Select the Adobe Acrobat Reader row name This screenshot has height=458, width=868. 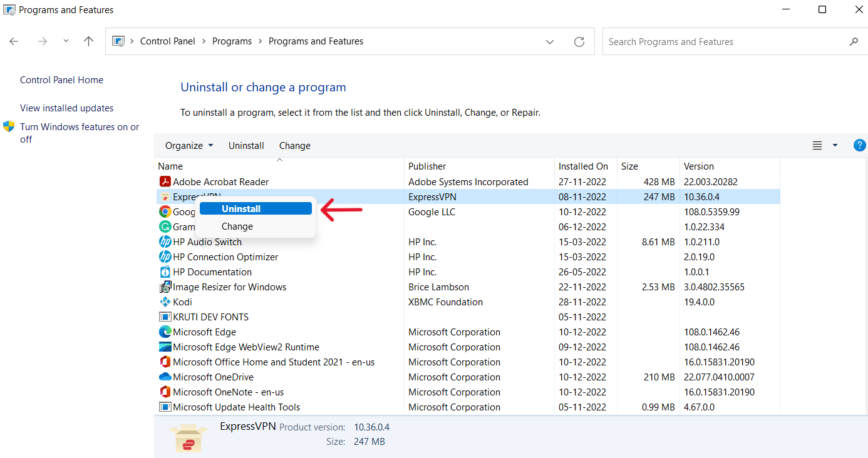(221, 182)
